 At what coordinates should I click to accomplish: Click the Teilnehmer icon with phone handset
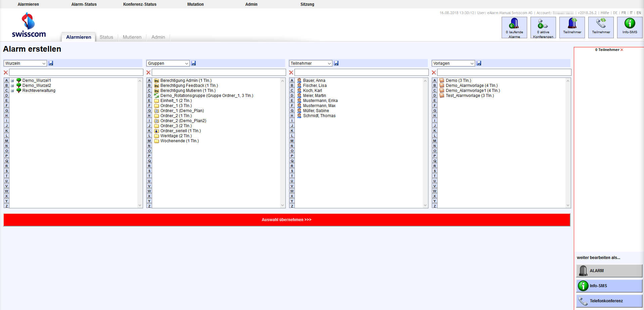601,28
